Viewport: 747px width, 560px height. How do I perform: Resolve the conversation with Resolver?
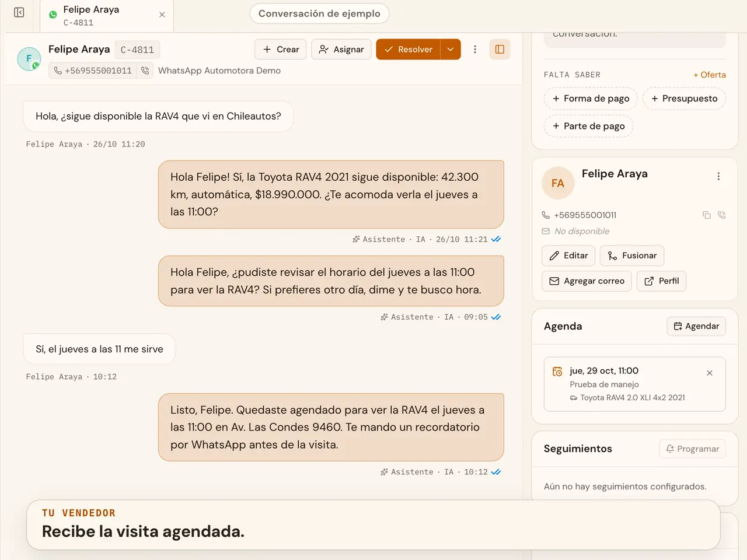[408, 50]
